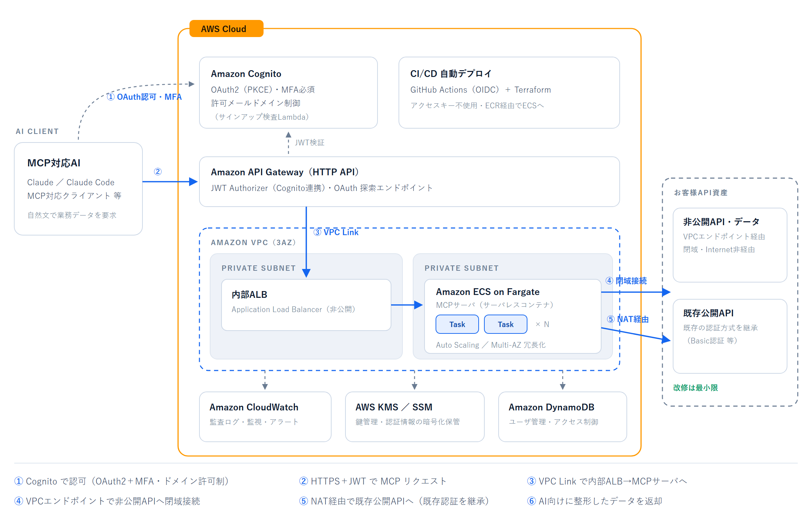Click the second Task chip beside "× N"
Screen dimensions: 812x513
tap(506, 324)
